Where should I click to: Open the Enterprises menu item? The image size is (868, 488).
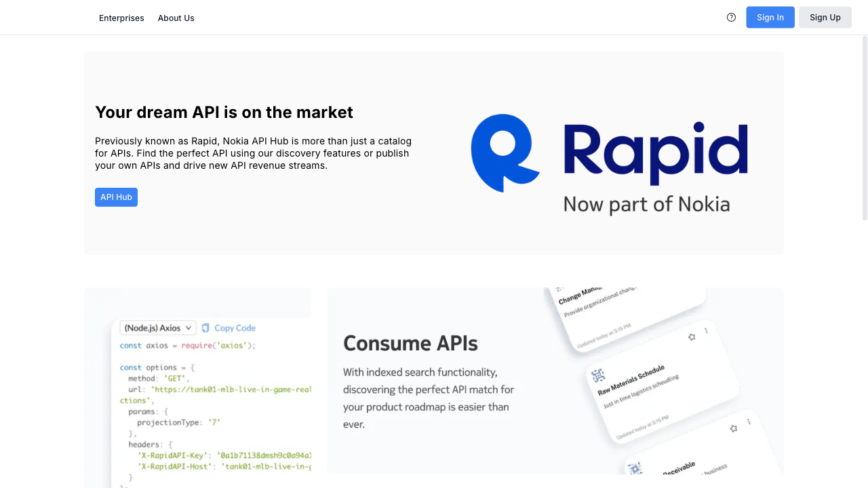pos(121,18)
